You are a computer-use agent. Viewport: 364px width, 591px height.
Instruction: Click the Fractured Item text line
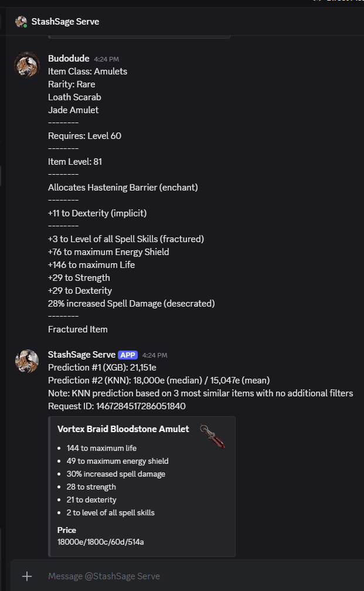pyautogui.click(x=78, y=330)
